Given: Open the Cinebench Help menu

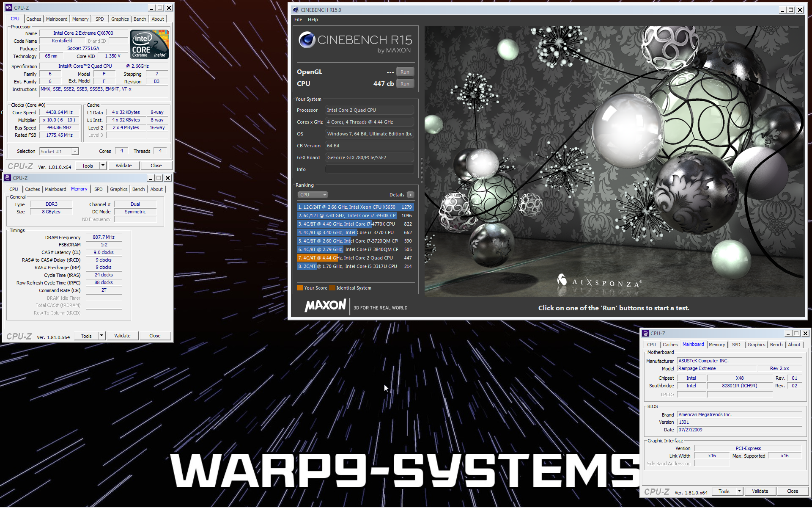Looking at the screenshot, I should click(x=313, y=19).
